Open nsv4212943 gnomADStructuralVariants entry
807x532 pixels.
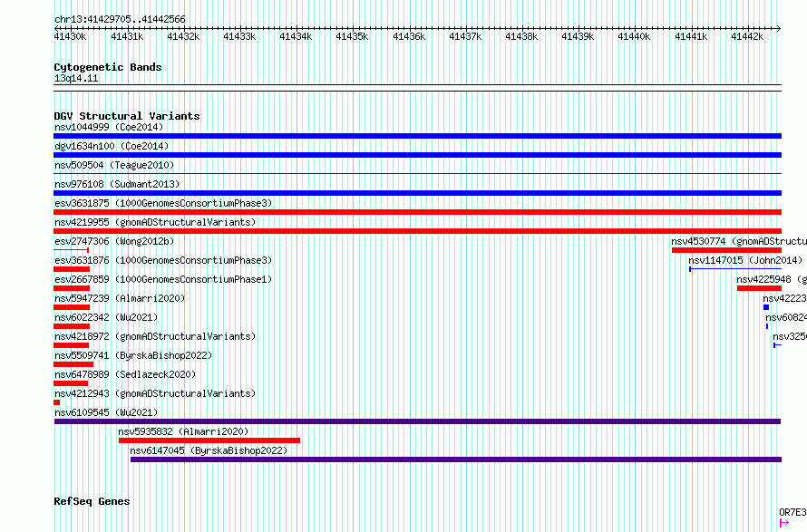[155, 393]
